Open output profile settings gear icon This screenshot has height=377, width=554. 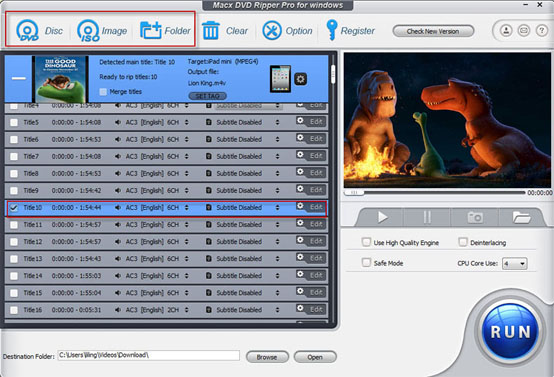pyautogui.click(x=301, y=79)
